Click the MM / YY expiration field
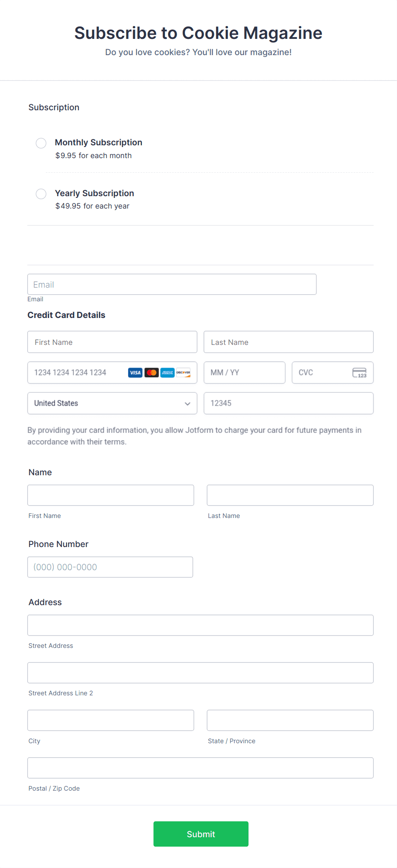Screen dimensions: 397x868 coord(244,372)
